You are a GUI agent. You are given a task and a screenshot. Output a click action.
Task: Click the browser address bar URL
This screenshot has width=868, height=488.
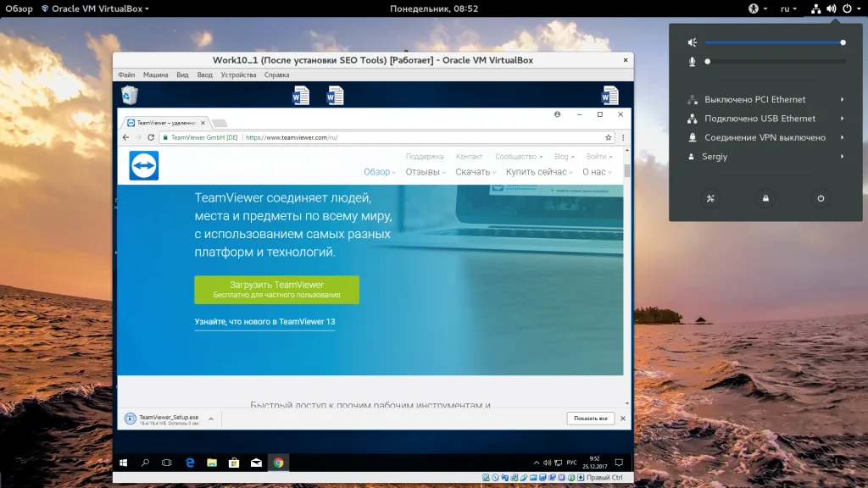288,137
